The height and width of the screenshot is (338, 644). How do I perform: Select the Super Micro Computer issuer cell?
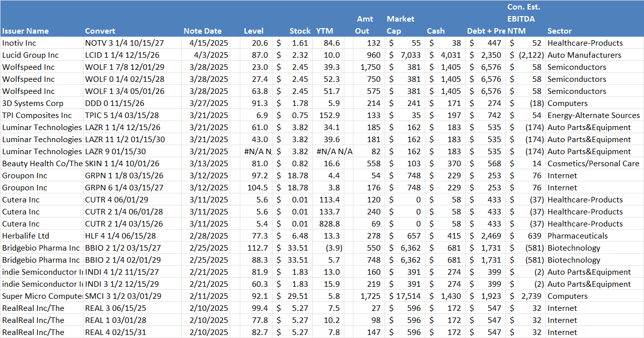(x=42, y=296)
